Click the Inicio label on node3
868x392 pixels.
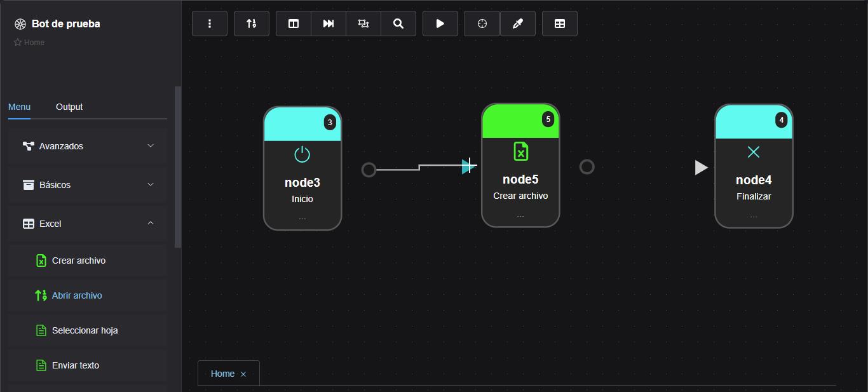302,199
